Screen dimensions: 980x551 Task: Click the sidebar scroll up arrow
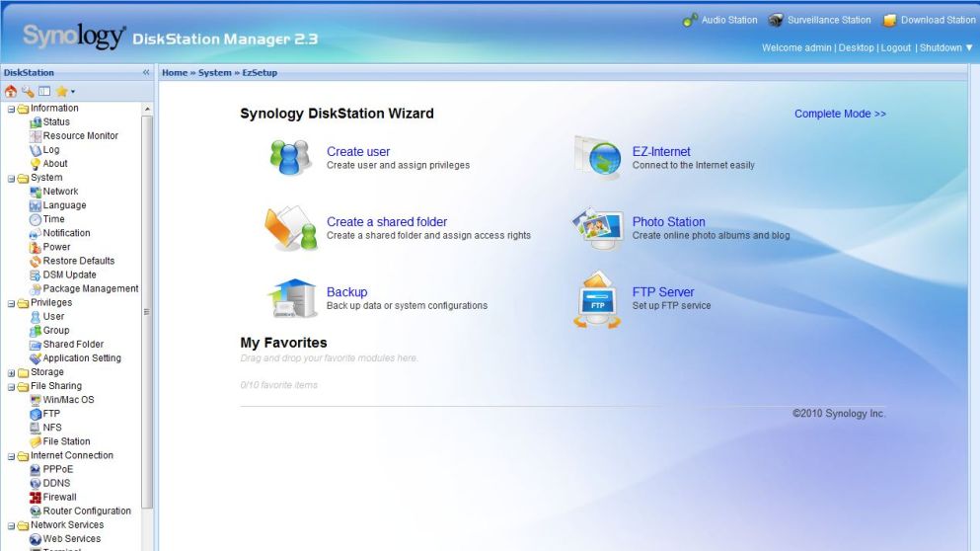click(x=147, y=109)
